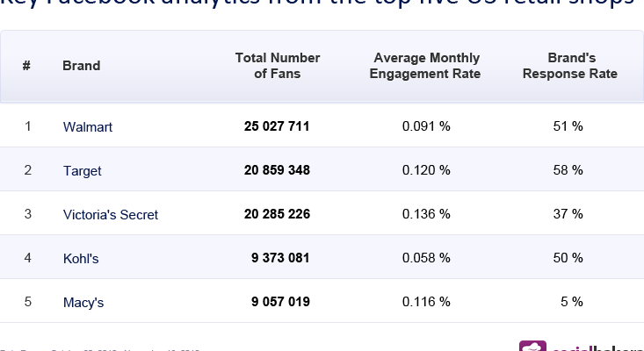Select response rate '58 %'

(x=568, y=170)
